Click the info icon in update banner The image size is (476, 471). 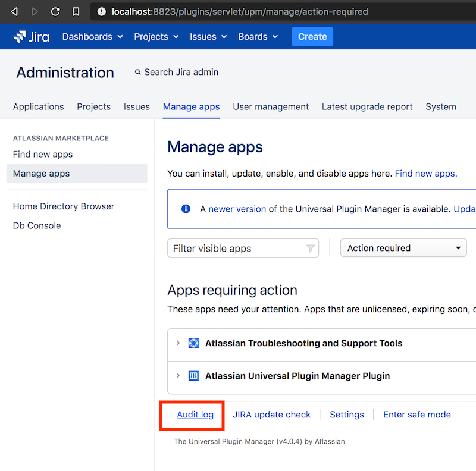point(186,209)
